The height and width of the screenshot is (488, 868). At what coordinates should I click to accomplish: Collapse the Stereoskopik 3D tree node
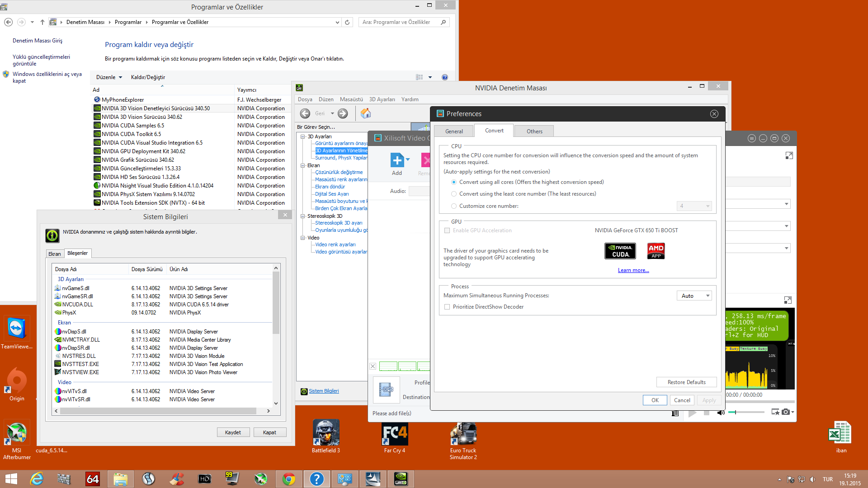(303, 216)
